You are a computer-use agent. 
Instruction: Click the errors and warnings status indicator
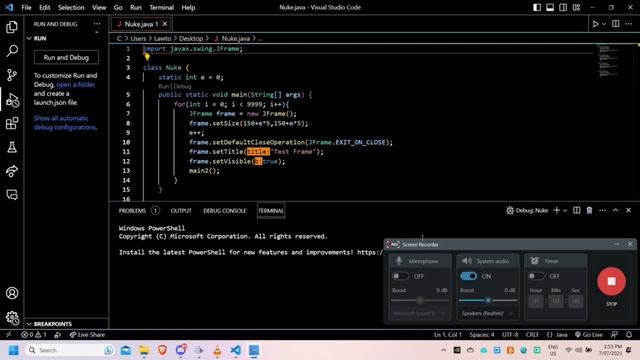pyautogui.click(x=34, y=335)
